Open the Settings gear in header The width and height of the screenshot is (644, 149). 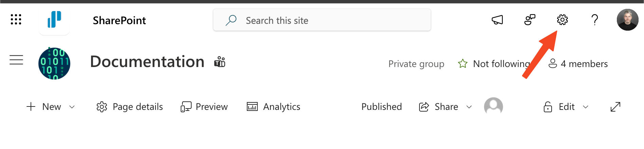(x=562, y=20)
